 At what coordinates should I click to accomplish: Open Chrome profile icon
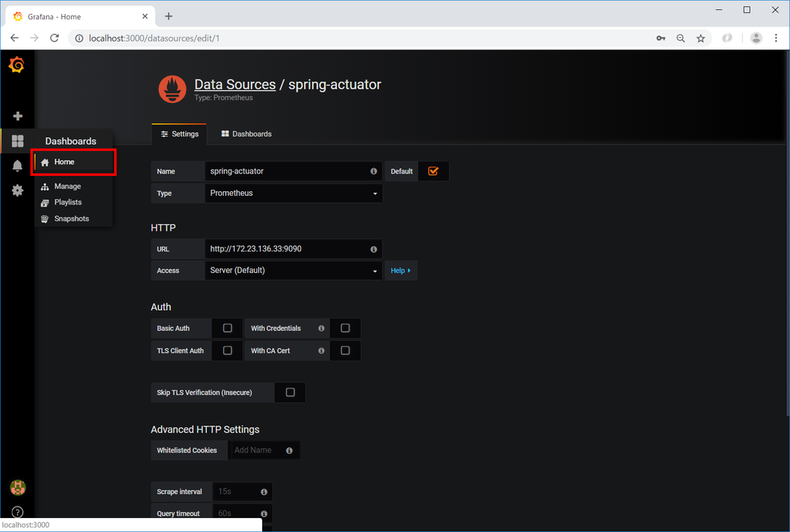point(756,38)
